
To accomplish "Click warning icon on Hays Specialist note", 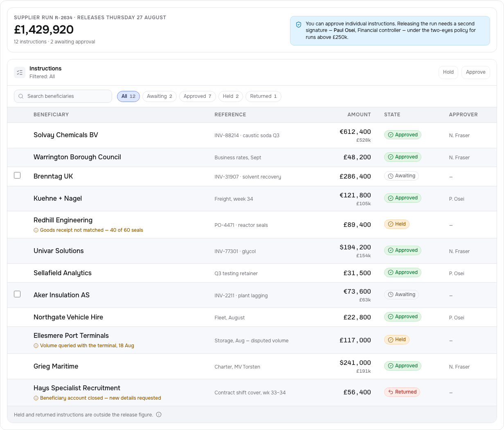I will [36, 398].
